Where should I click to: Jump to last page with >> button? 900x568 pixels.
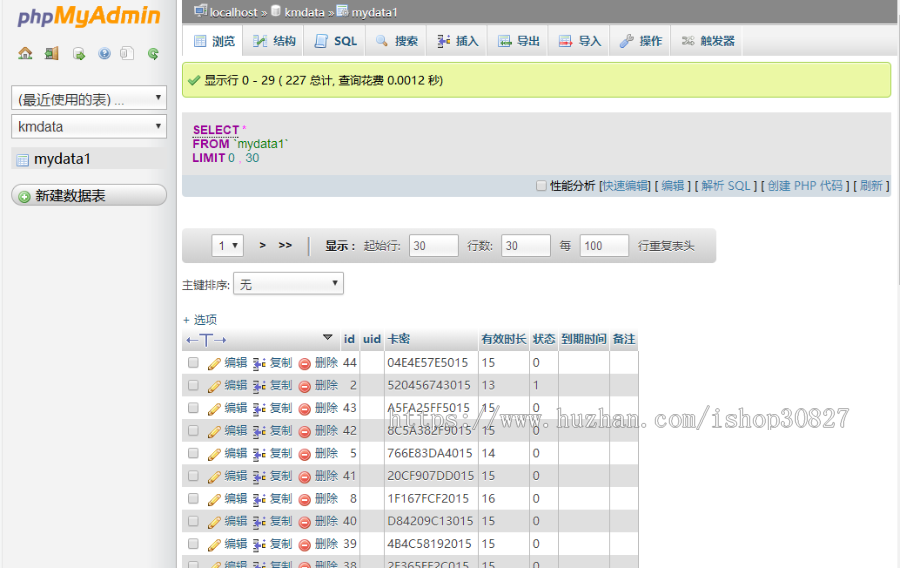tap(285, 245)
